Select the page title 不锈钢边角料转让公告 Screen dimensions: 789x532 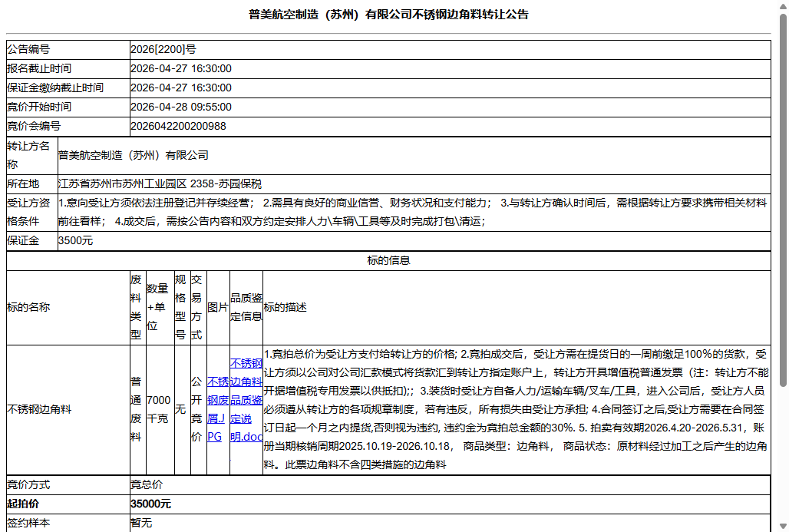[x=470, y=15]
